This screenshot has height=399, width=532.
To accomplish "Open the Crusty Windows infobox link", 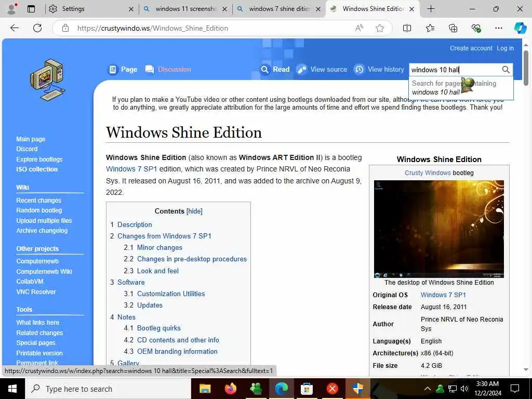I will (x=428, y=172).
